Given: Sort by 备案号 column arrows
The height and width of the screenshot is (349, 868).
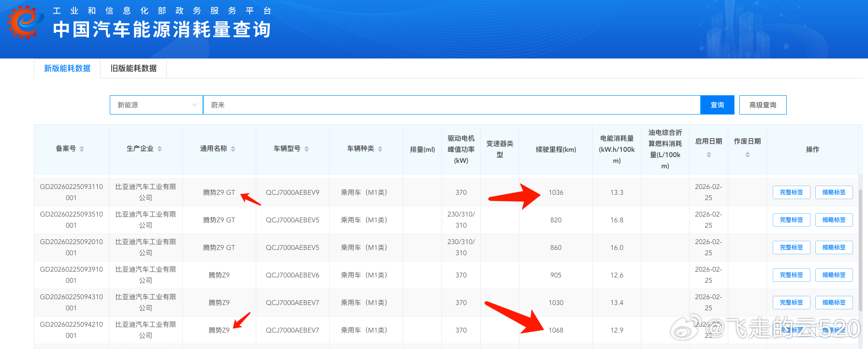Looking at the screenshot, I should pos(82,149).
